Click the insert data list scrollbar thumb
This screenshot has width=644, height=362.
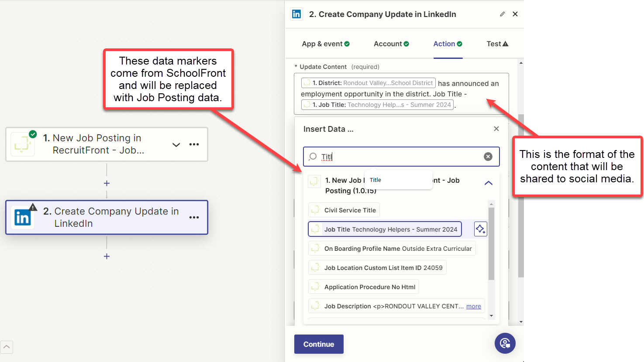tap(491, 244)
